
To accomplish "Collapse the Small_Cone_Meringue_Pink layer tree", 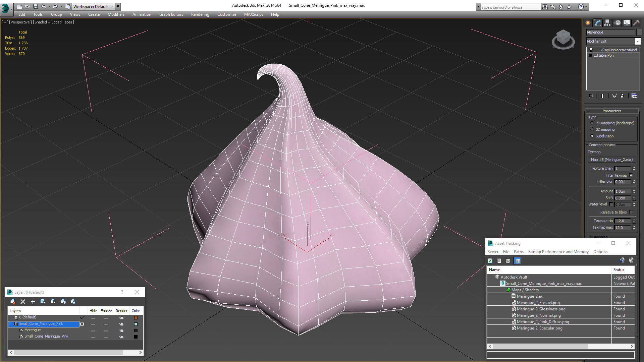I will (10, 324).
